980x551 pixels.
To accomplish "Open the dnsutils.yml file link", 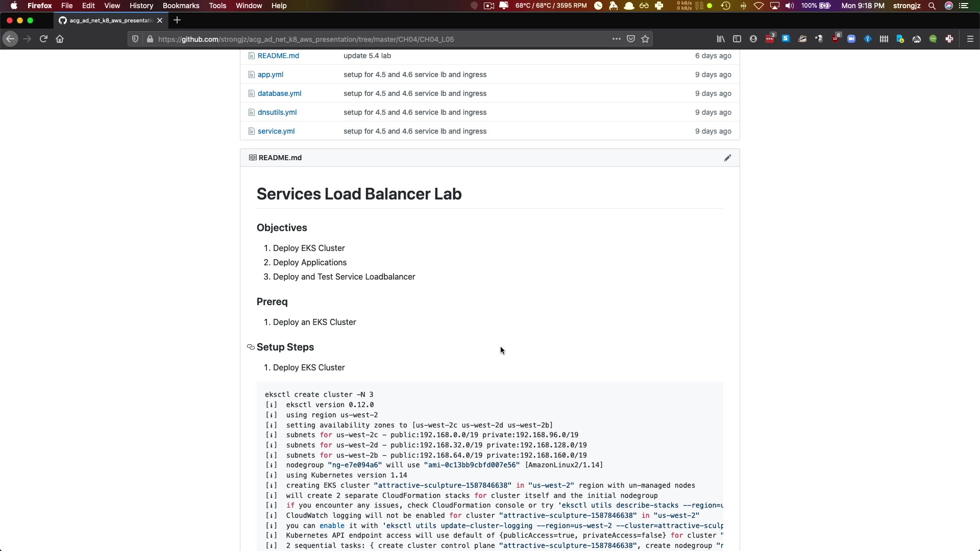I will [277, 112].
